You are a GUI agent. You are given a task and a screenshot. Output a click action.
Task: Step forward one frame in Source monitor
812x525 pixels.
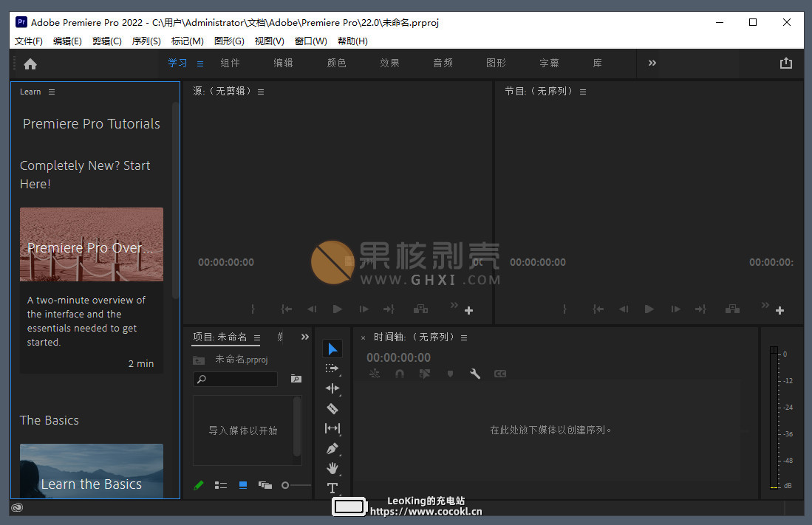(x=364, y=309)
